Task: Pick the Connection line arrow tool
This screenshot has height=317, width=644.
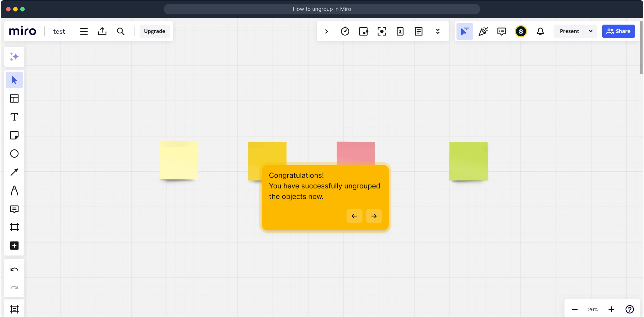Action: point(14,172)
